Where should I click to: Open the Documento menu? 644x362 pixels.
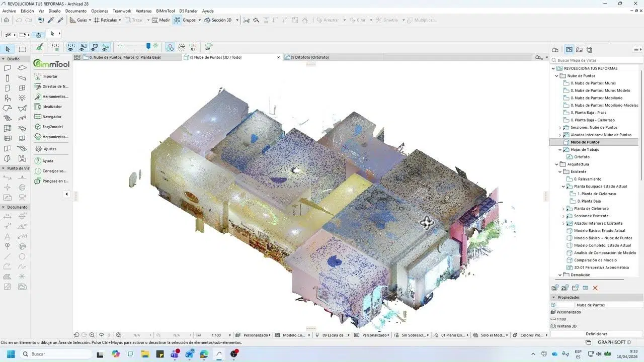75,11
